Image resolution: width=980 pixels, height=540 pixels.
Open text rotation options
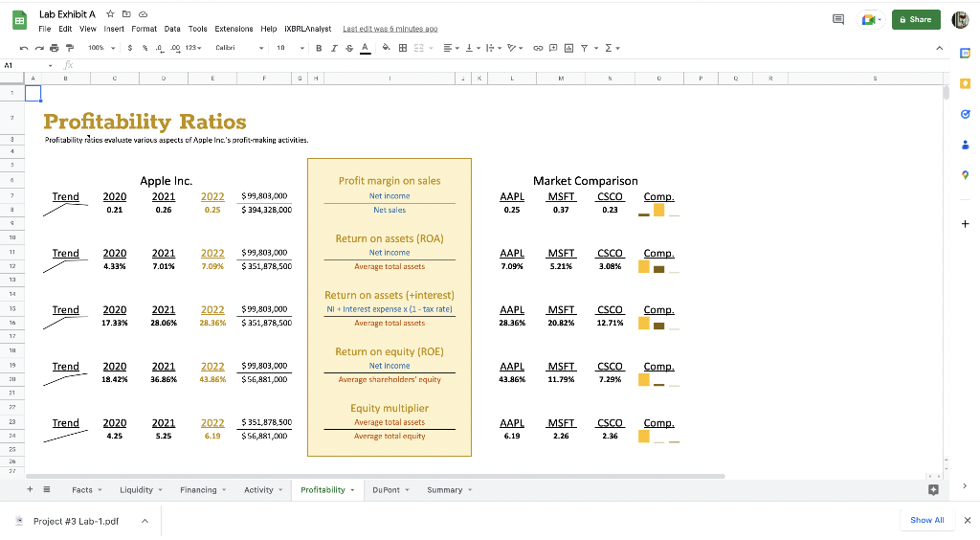click(515, 48)
